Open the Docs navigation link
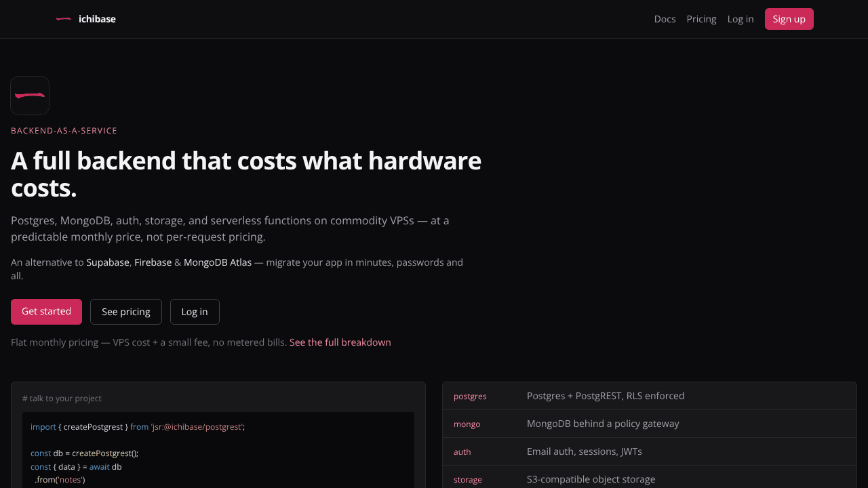The height and width of the screenshot is (488, 868). point(665,19)
